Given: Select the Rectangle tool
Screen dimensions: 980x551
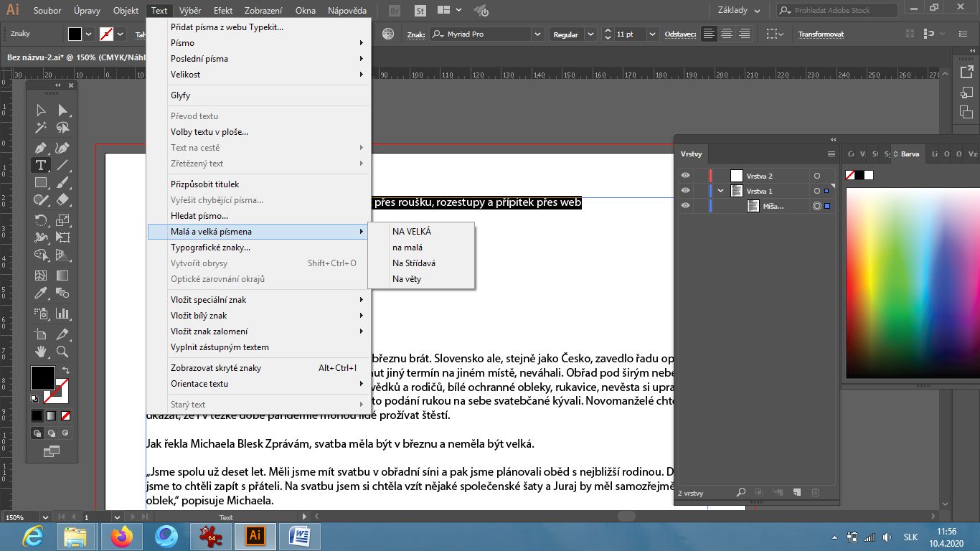Looking at the screenshot, I should tap(41, 183).
